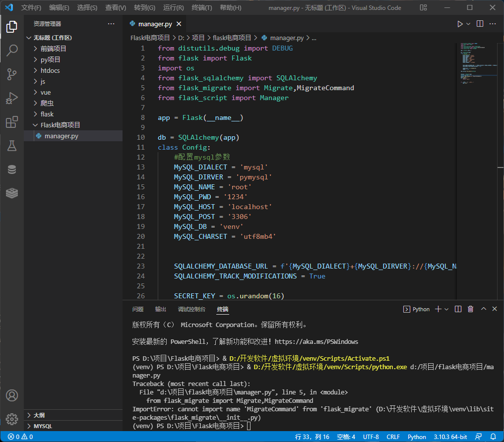
Task: Change indentation via 空格: 4
Action: pos(346,437)
